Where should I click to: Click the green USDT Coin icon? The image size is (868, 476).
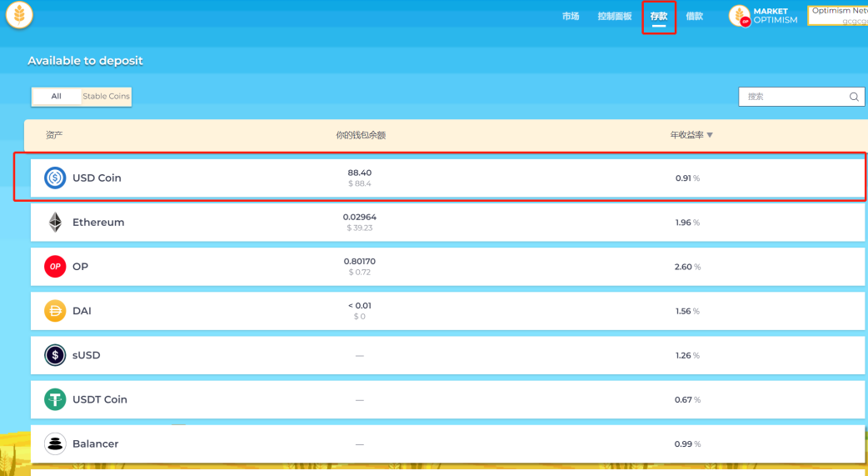pyautogui.click(x=55, y=399)
